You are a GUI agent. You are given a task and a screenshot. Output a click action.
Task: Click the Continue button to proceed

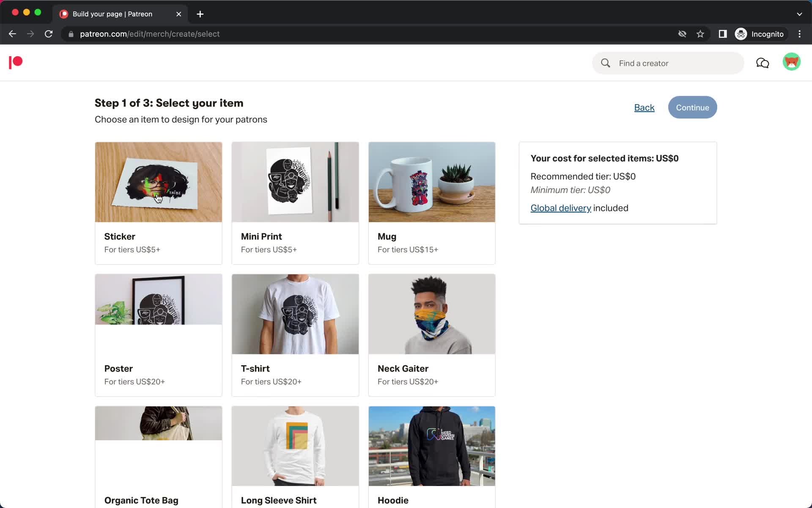tap(692, 107)
